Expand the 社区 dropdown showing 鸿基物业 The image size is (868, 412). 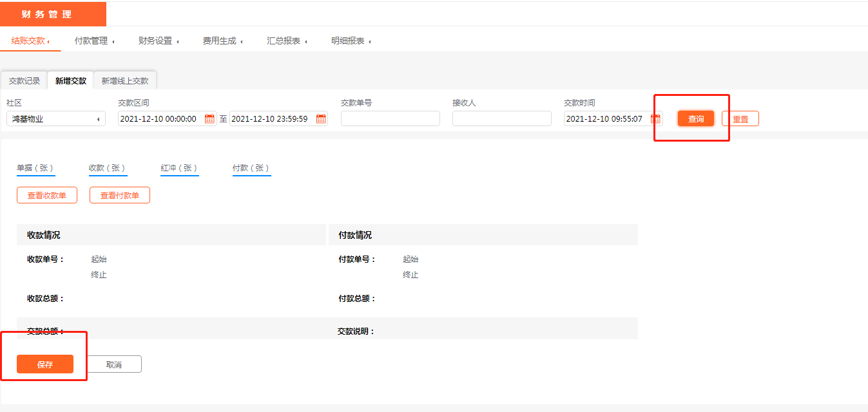[x=56, y=118]
